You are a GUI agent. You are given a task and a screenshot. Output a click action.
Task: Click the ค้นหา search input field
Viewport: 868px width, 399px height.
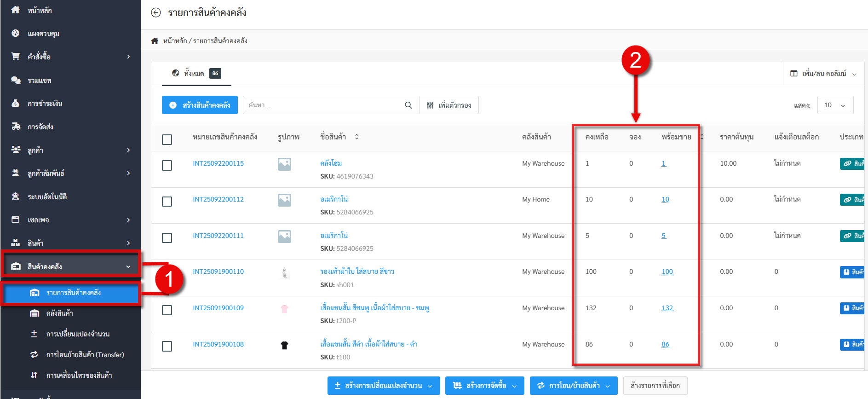click(x=322, y=105)
